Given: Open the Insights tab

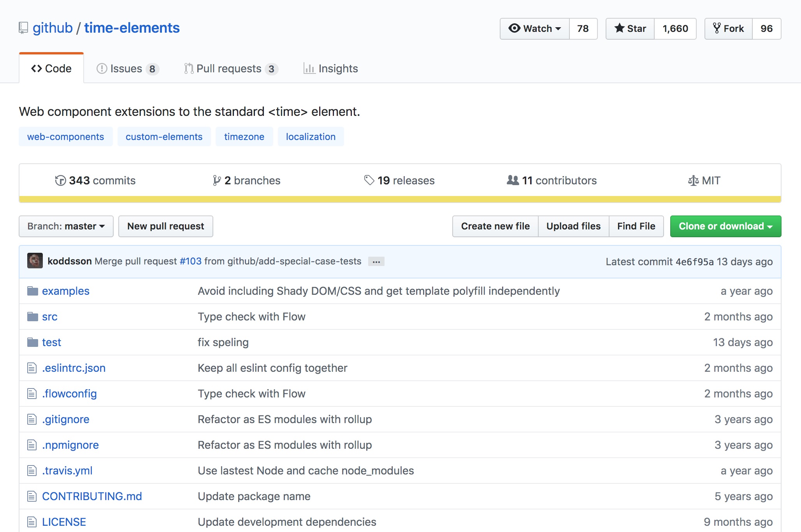Looking at the screenshot, I should (x=331, y=69).
